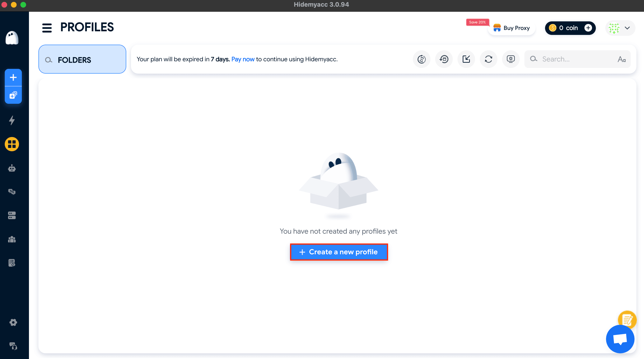Screen dimensions: 644x359
Task: Click the import profiles icon
Action: tap(466, 59)
